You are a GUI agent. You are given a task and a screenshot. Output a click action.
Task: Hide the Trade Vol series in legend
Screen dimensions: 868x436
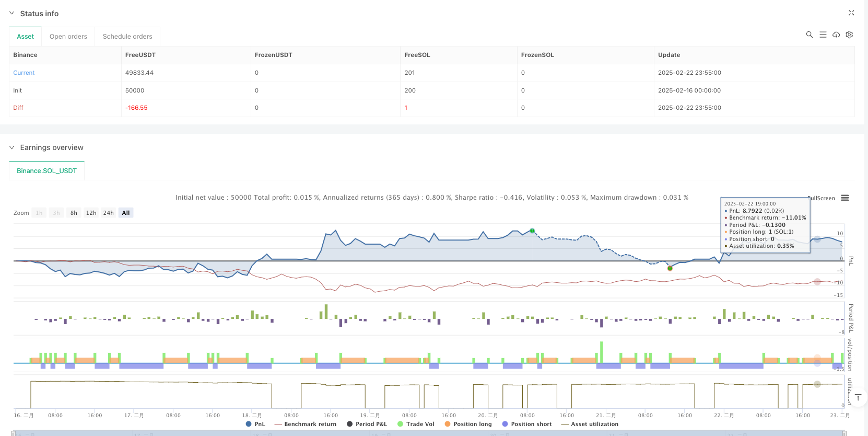pyautogui.click(x=416, y=424)
